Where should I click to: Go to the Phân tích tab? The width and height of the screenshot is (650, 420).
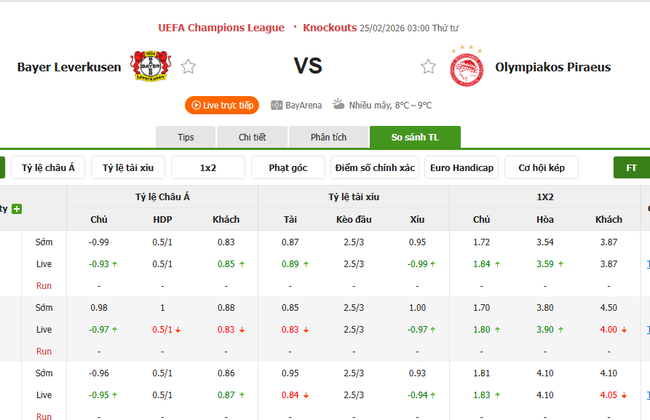coord(328,137)
